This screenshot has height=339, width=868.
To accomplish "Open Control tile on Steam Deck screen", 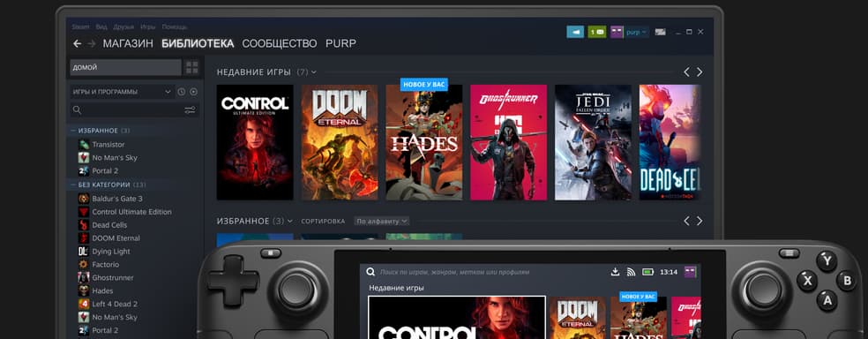I will (x=457, y=318).
